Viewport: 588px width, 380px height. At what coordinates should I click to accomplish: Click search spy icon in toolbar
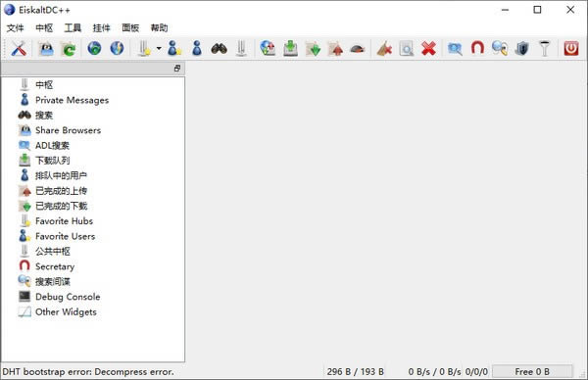click(500, 49)
